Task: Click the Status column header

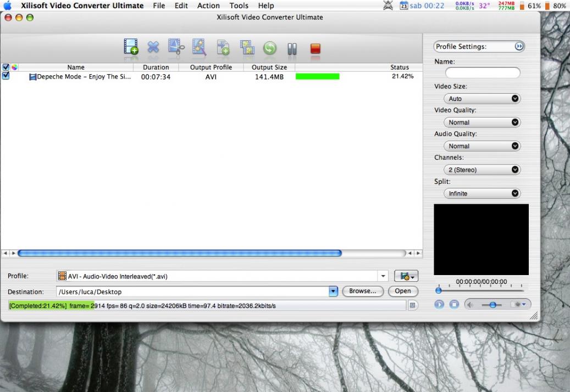Action: [400, 67]
